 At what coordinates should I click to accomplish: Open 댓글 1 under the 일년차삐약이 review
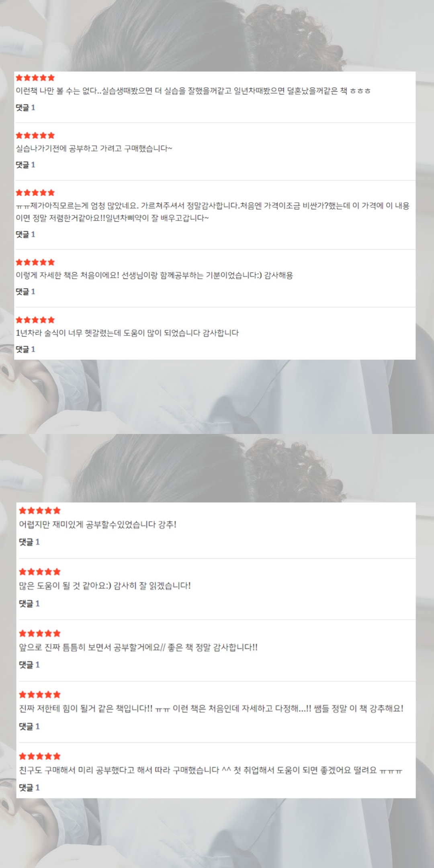pos(25,234)
